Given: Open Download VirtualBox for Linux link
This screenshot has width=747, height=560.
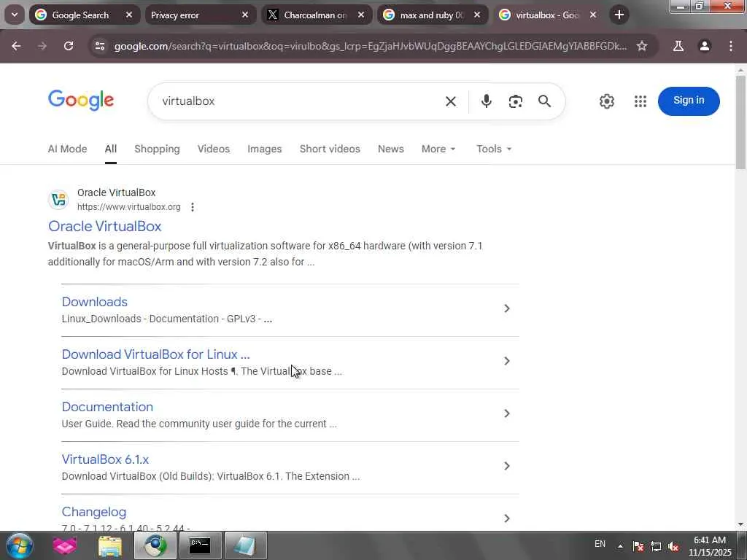Looking at the screenshot, I should click(x=156, y=354).
